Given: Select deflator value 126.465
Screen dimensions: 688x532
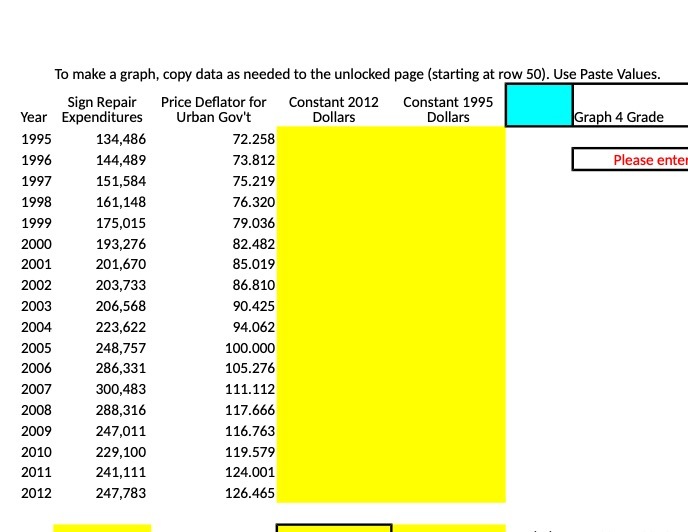Looking at the screenshot, I should point(250,493).
